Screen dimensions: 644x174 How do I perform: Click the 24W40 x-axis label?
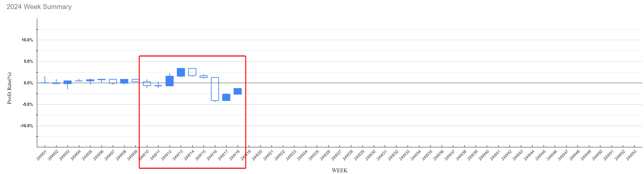coord(484,155)
